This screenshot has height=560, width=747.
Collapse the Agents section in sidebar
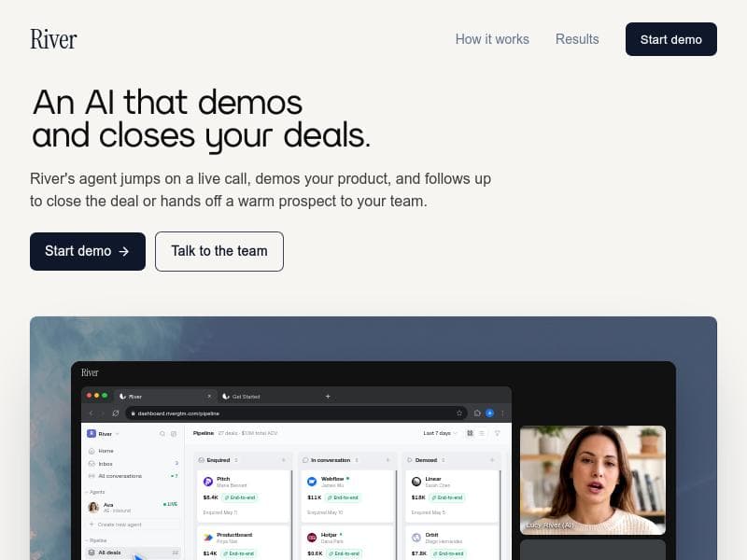(96, 492)
